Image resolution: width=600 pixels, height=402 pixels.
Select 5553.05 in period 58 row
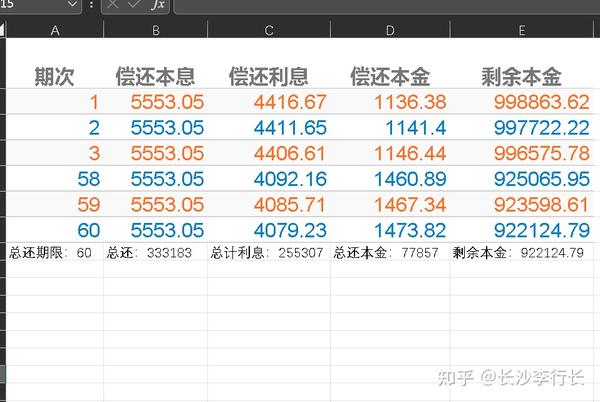coord(155,179)
